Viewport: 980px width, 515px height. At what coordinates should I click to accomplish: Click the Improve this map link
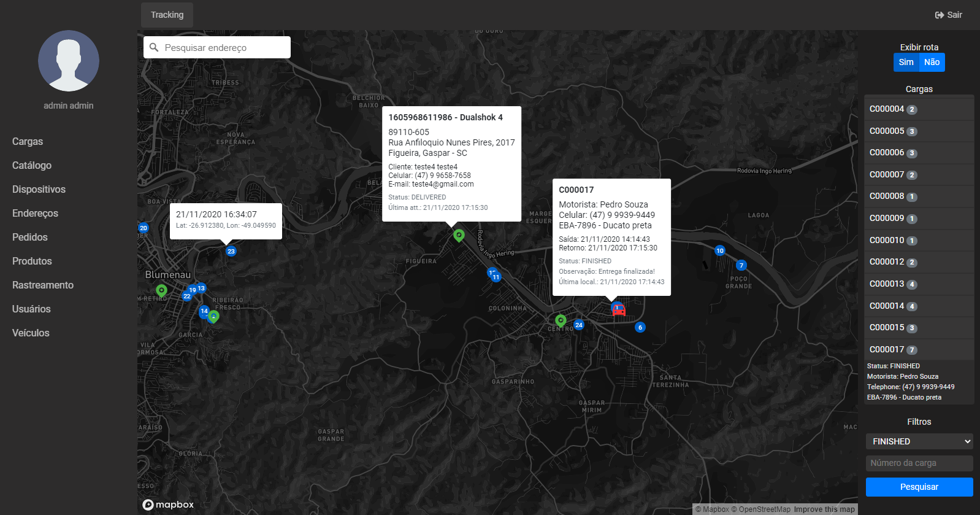pos(824,509)
